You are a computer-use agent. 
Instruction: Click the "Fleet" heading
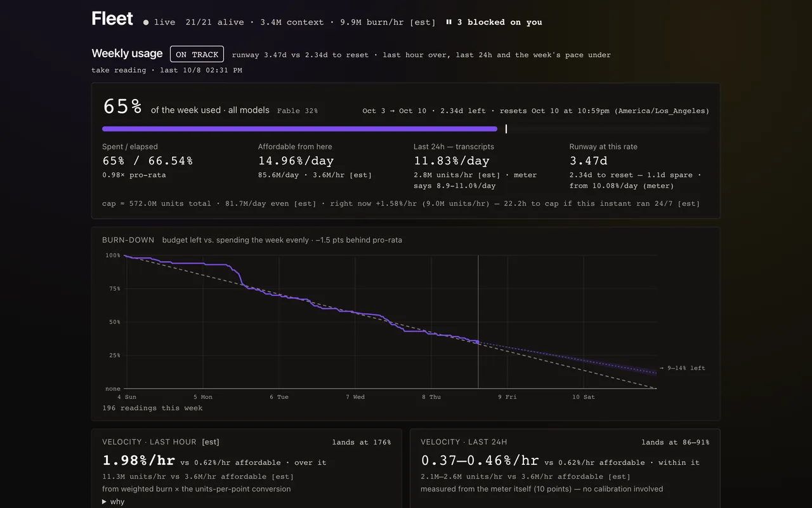[x=112, y=19]
